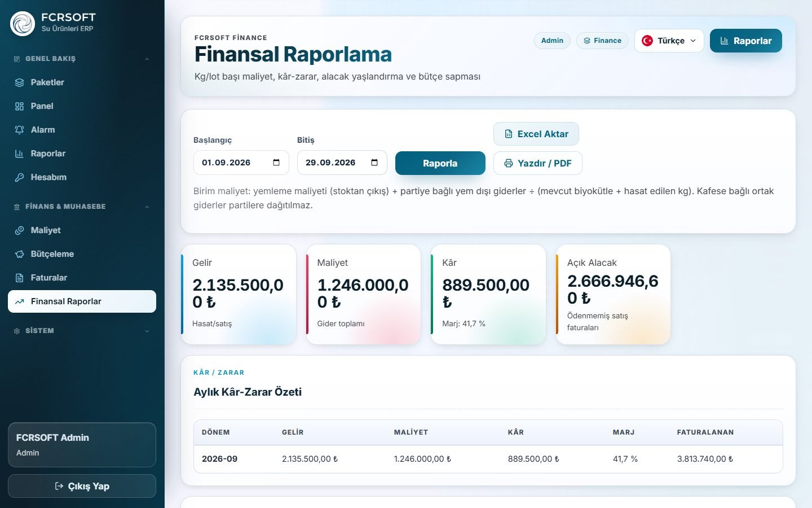Click the Maliyet card showing 1.246.000,00 ₺
This screenshot has width=812, height=508.
pyautogui.click(x=363, y=294)
